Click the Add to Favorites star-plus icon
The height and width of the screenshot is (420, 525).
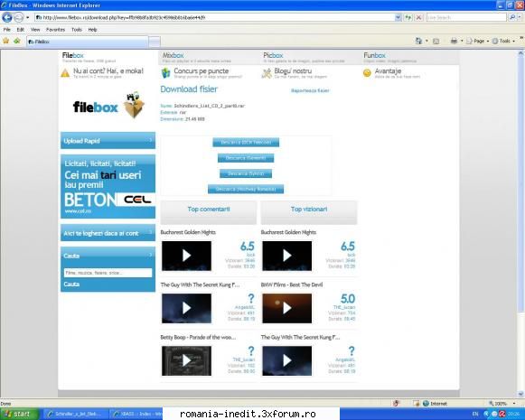[x=17, y=41]
